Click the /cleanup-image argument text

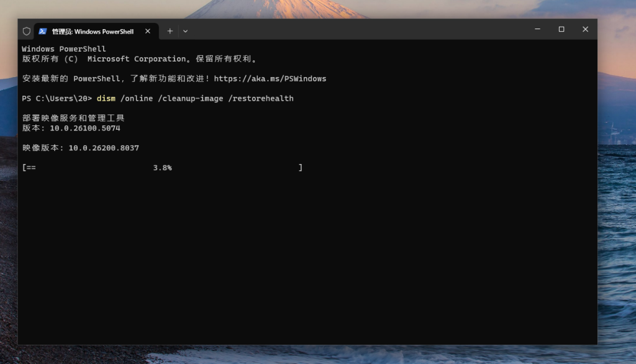[x=190, y=99]
